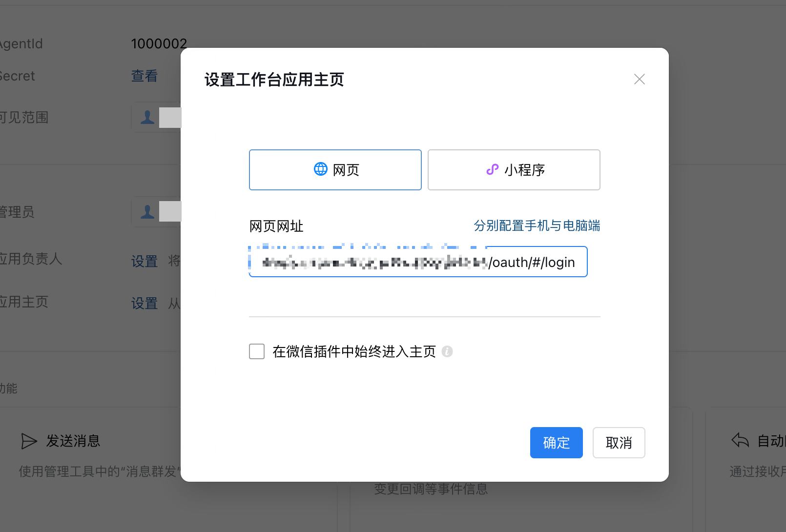
Task: Click the 网页网址 URL input field
Action: pyautogui.click(x=418, y=262)
